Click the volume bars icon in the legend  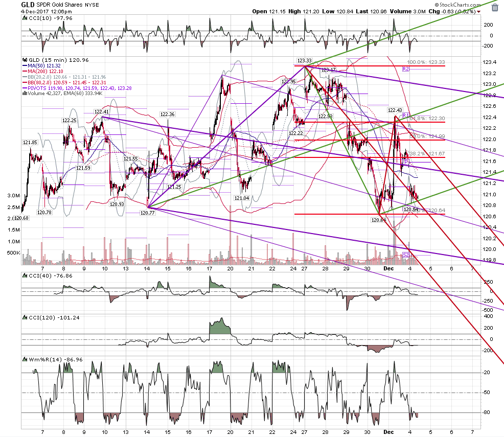[x=25, y=94]
